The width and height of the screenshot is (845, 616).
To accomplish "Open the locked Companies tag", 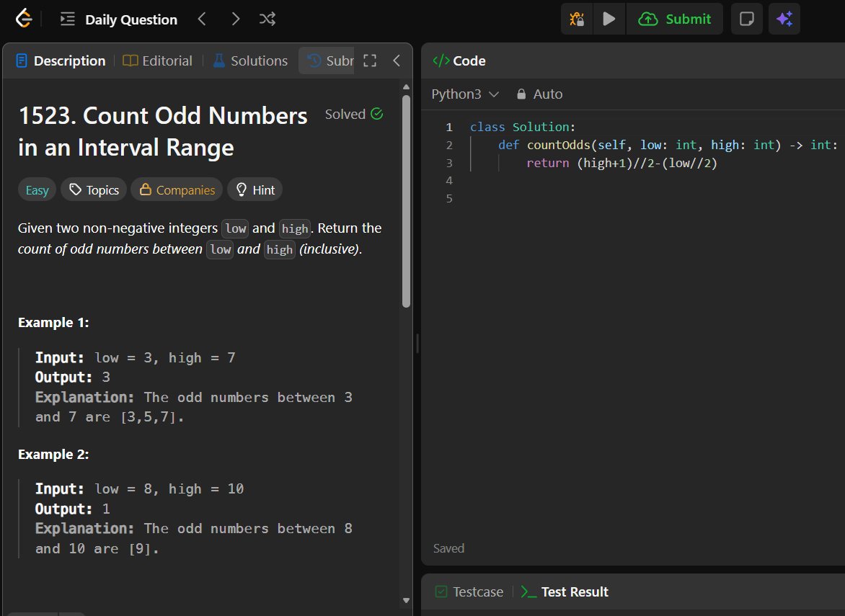I will (177, 190).
